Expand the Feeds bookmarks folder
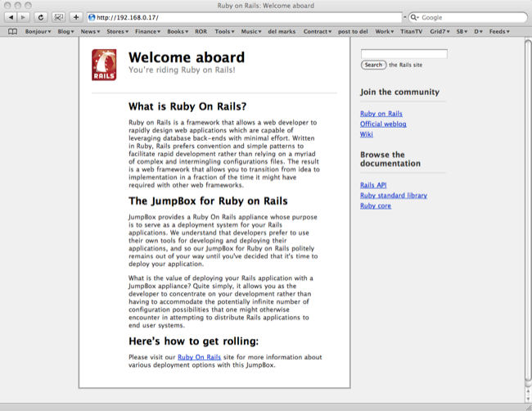The width and height of the screenshot is (532, 411). [499, 32]
